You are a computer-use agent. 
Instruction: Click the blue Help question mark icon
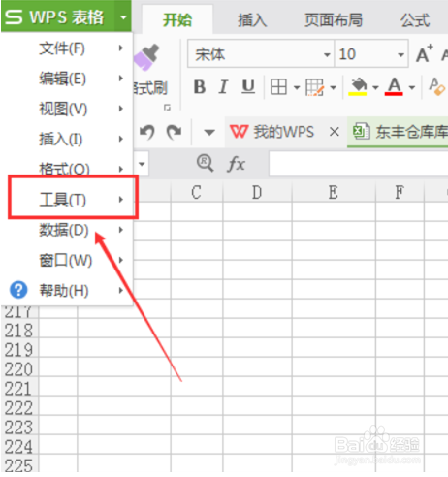coord(18,290)
